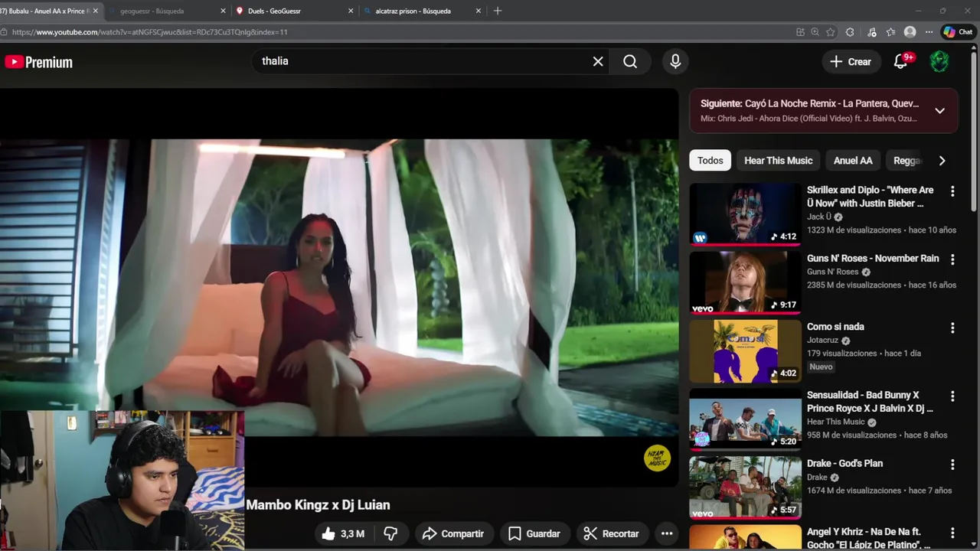980x551 pixels.
Task: Open the app available icon in address bar
Action: pos(800,32)
